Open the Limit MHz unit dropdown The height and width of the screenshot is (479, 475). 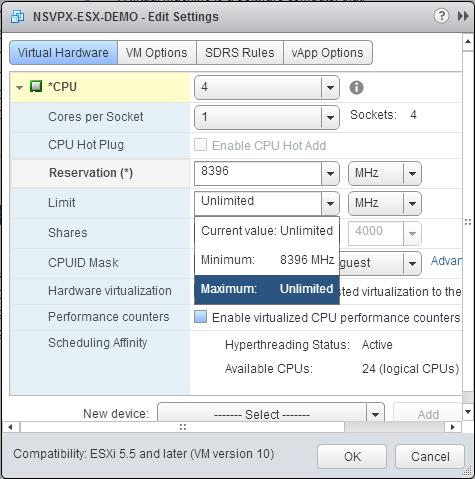coord(385,203)
